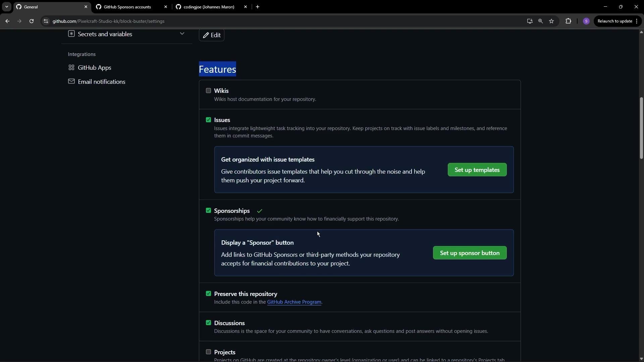This screenshot has height=362, width=644.
Task: Click the Email notifications envelope icon
Action: click(71, 81)
